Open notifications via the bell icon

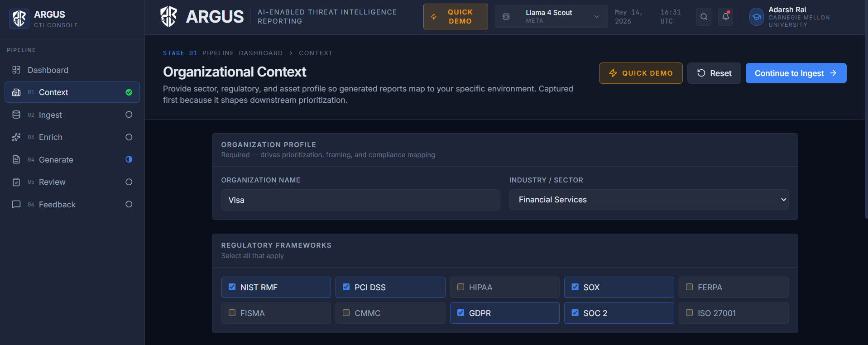(725, 17)
